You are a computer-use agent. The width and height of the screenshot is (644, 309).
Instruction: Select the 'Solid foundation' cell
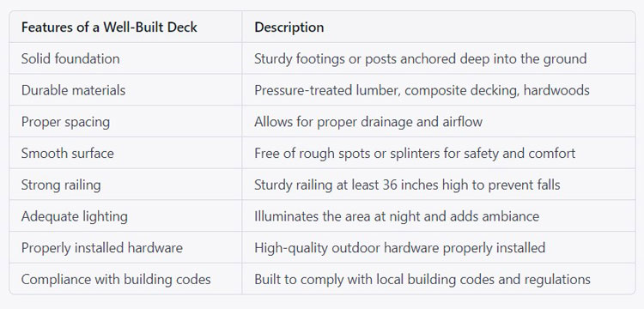70,58
